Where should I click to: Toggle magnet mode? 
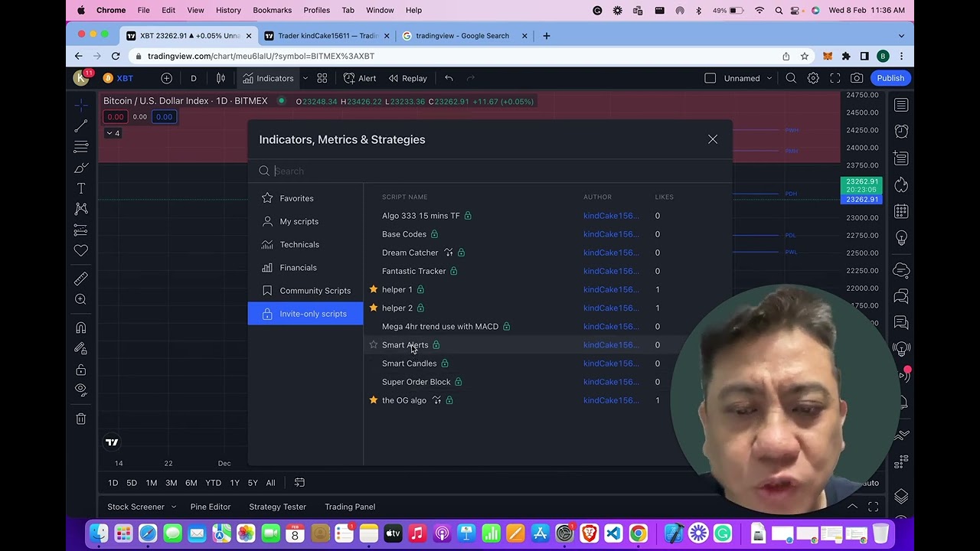point(81,328)
